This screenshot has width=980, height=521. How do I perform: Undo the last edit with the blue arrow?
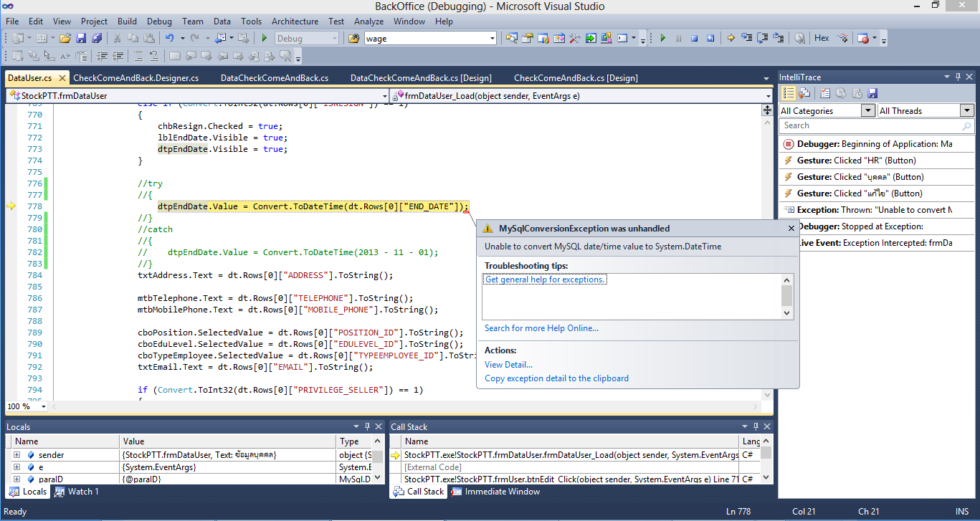(x=169, y=38)
